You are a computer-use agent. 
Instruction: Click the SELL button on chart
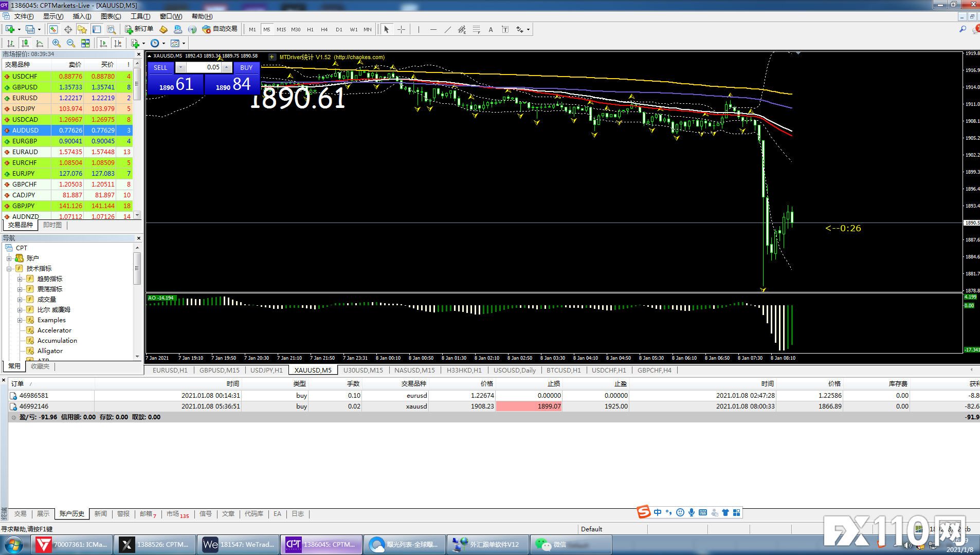(160, 67)
